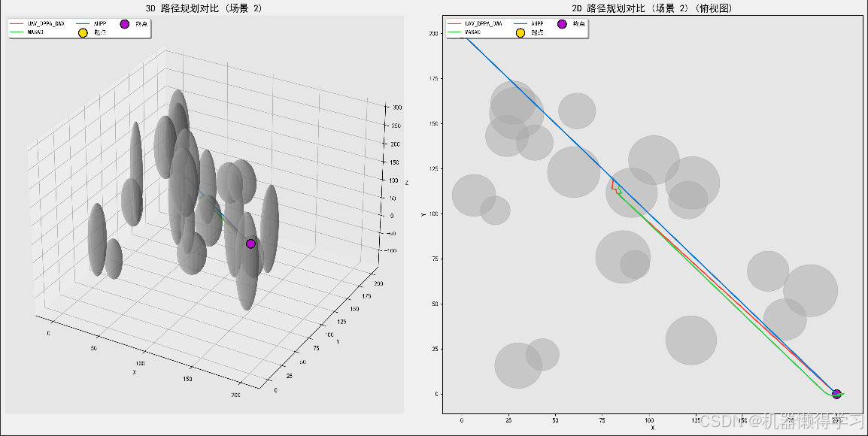Click the purple 终点 marker in the 3D legend
This screenshot has height=436, width=868.
click(125, 24)
